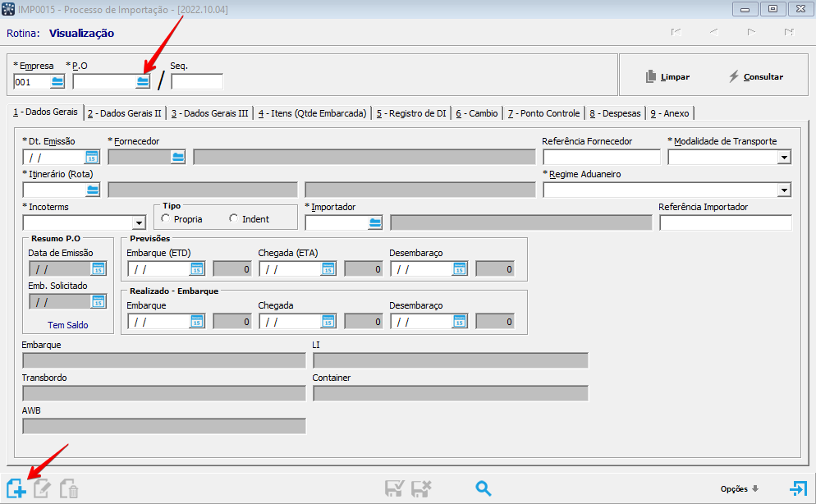816x504 pixels.
Task: Switch to 2 - Dados Gerais II tab
Action: click(x=125, y=113)
